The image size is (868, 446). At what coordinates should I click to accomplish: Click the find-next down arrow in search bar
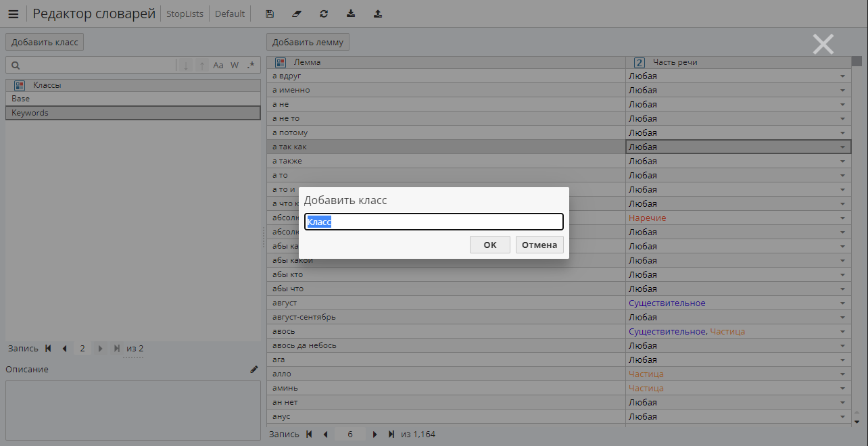pos(186,66)
